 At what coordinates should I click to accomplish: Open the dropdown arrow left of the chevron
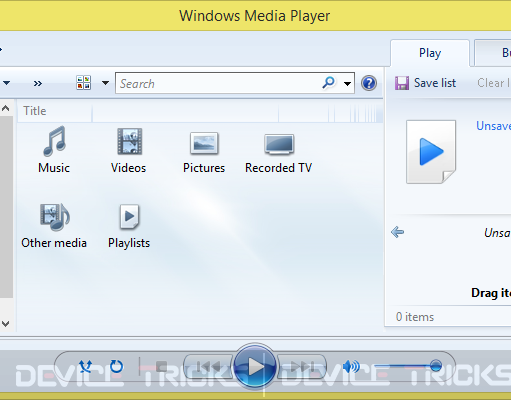click(x=6, y=83)
